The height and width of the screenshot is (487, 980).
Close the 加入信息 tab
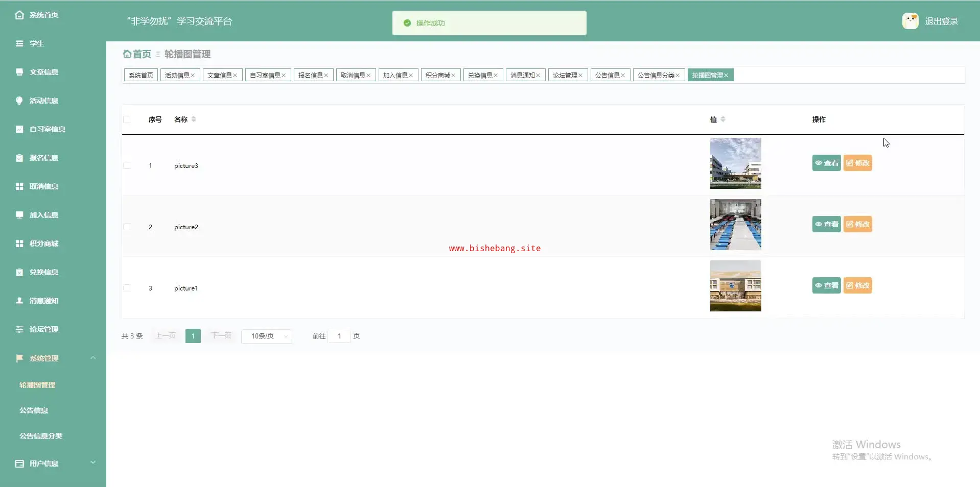tap(411, 76)
